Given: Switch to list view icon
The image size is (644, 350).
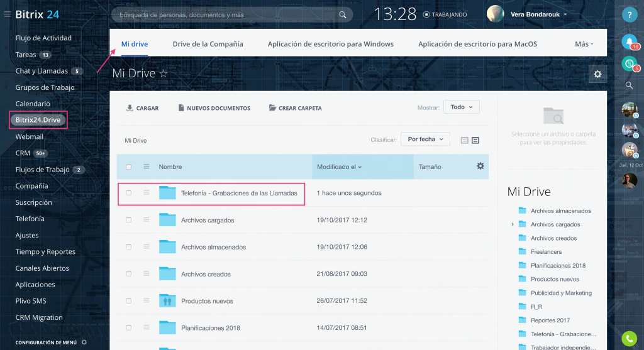Looking at the screenshot, I should click(475, 140).
